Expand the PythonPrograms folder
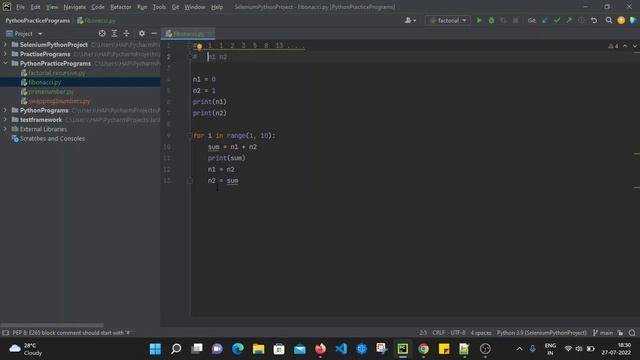The width and height of the screenshot is (640, 360). (5, 110)
